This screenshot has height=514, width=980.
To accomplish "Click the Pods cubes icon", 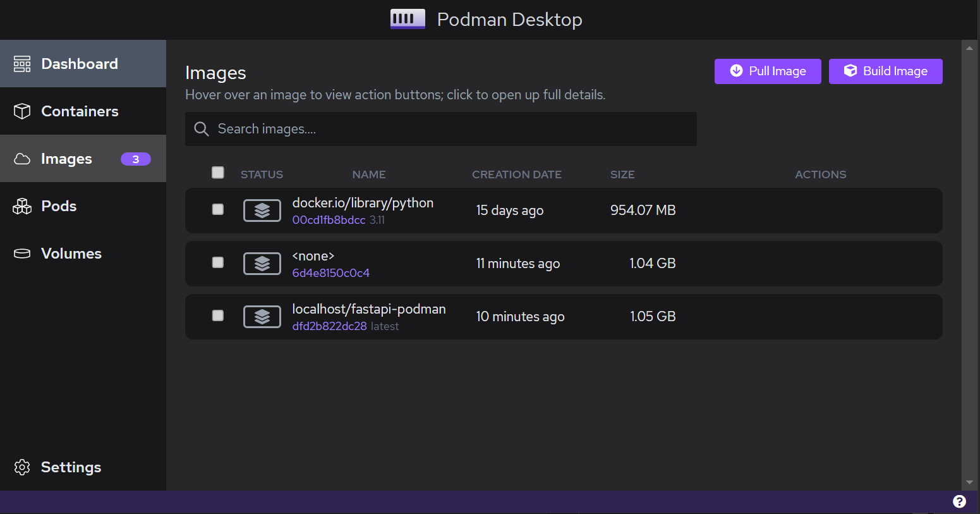I will 22,206.
